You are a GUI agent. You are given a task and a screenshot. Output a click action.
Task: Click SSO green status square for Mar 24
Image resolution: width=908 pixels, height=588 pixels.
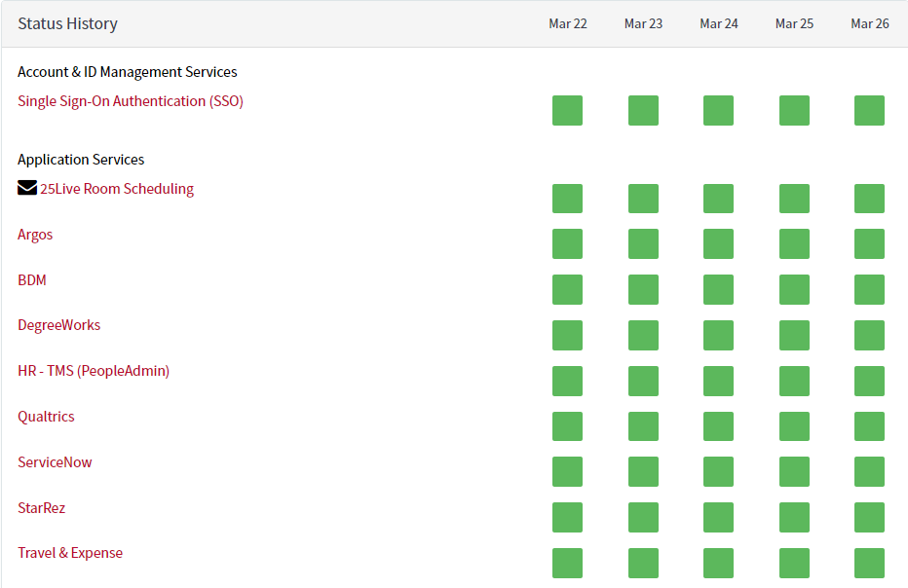[x=719, y=111]
